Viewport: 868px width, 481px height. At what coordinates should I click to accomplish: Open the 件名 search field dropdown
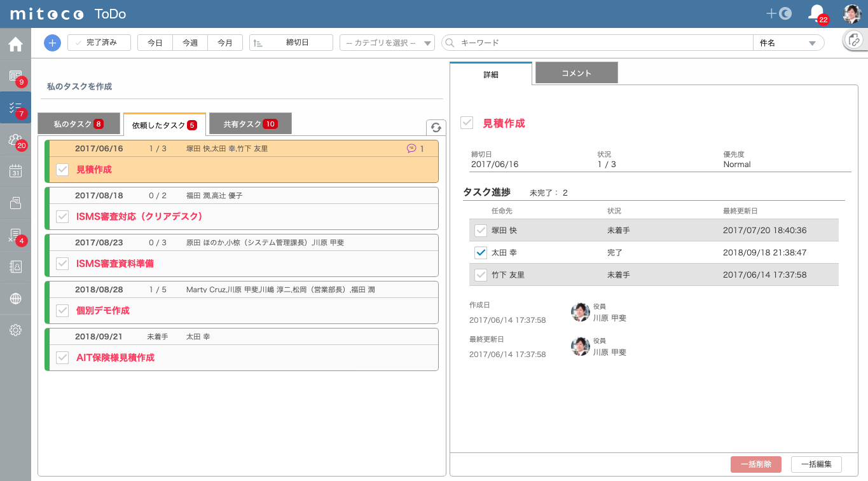(x=788, y=43)
